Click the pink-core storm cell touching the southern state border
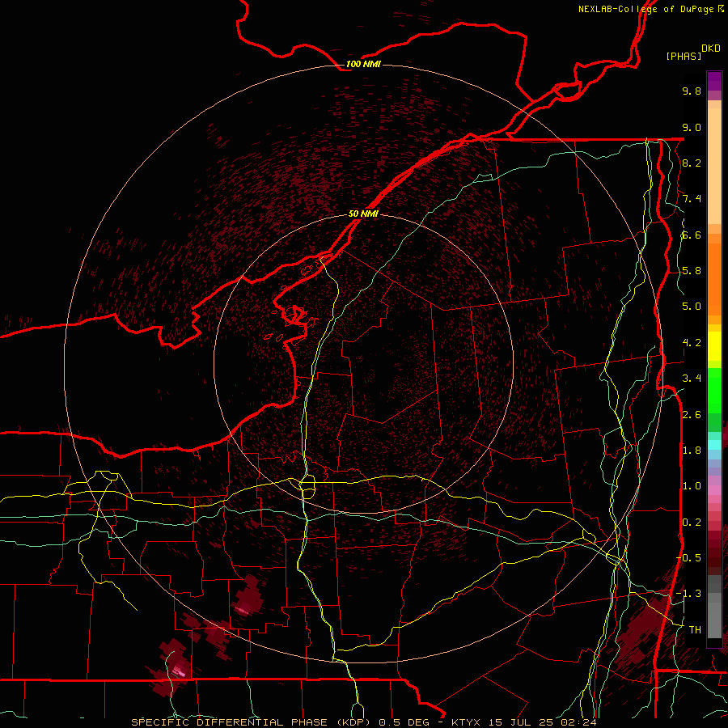Image resolution: width=728 pixels, height=728 pixels. [173, 667]
